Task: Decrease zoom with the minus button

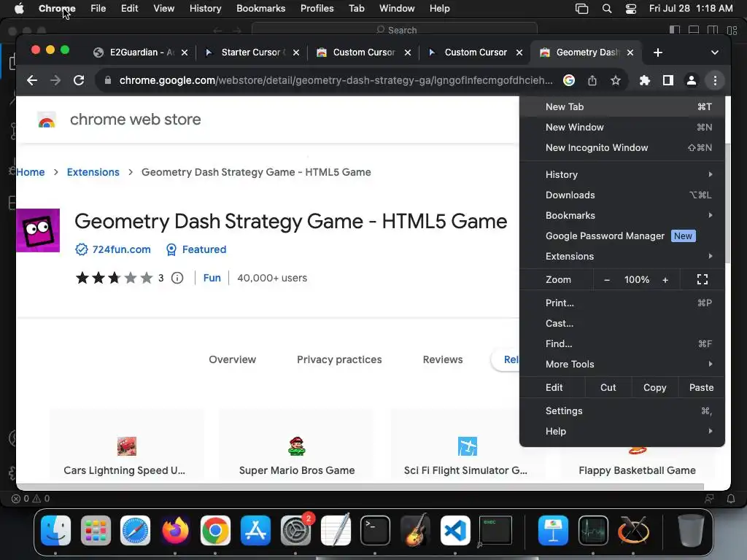Action: tap(606, 280)
